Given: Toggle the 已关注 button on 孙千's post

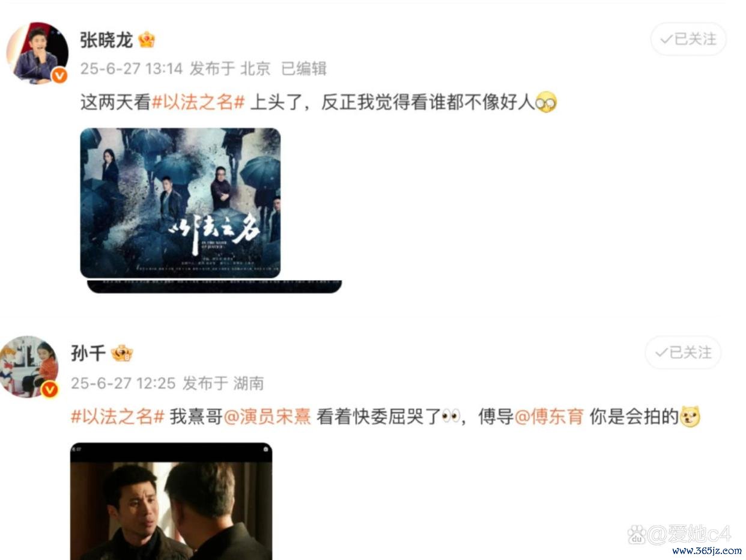Looking at the screenshot, I should coord(683,353).
